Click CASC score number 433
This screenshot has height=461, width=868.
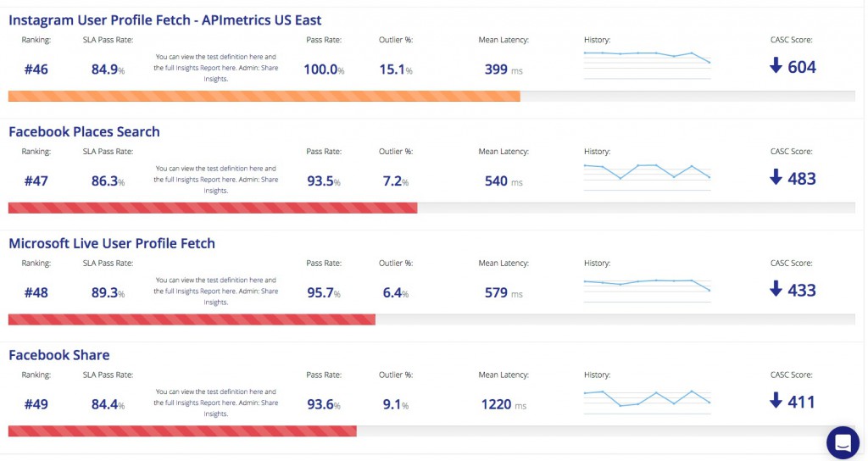click(x=802, y=291)
